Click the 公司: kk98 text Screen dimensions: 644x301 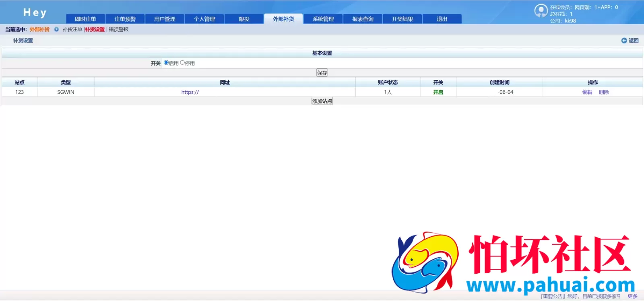[x=563, y=21]
